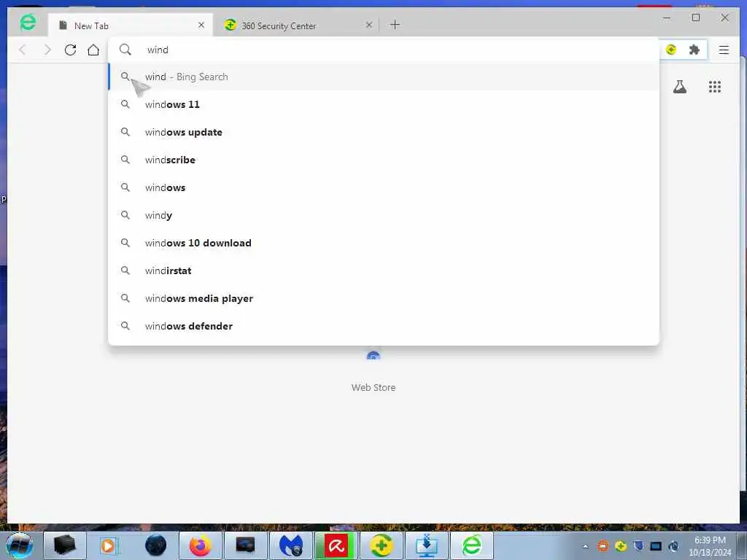
Task: Open the extensions puzzle piece icon
Action: 694,50
